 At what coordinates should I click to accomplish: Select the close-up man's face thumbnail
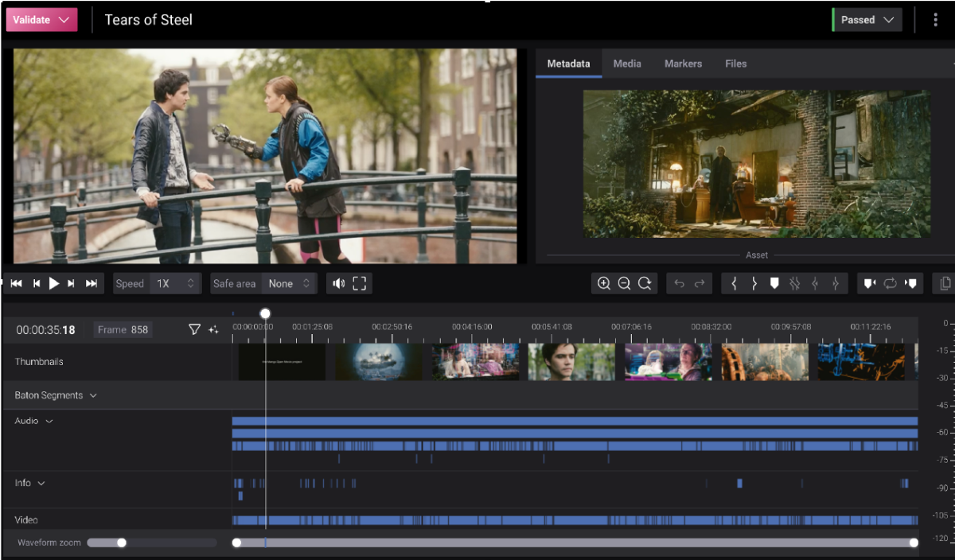click(572, 362)
